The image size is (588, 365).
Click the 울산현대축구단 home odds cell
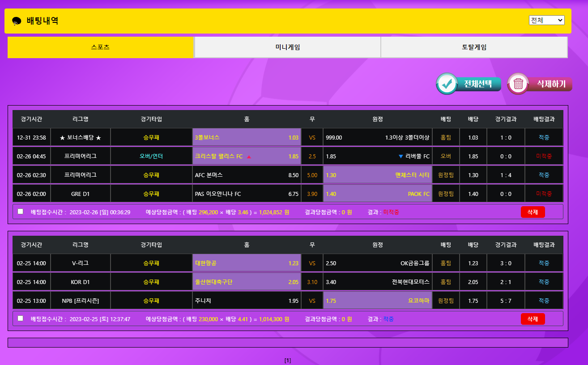(247, 282)
